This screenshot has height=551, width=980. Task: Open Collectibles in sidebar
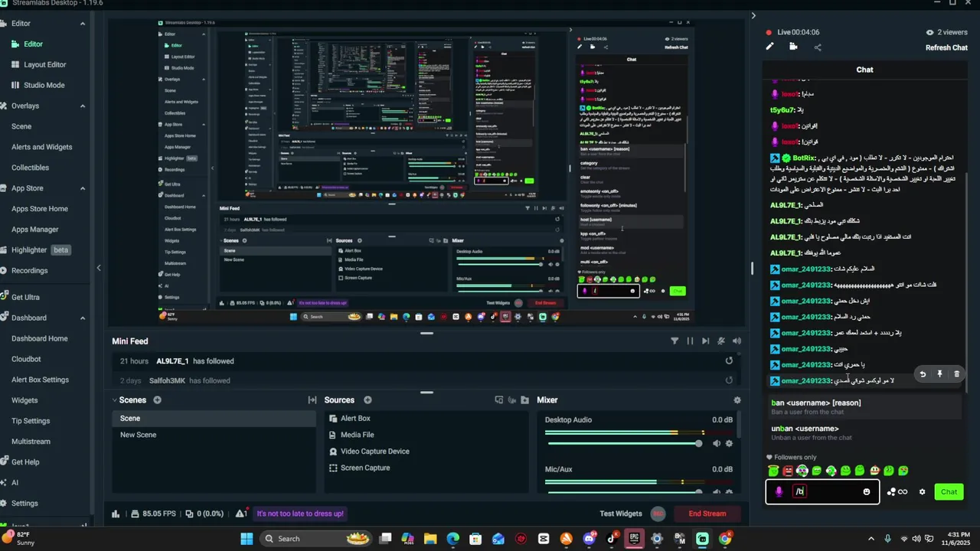click(x=30, y=168)
